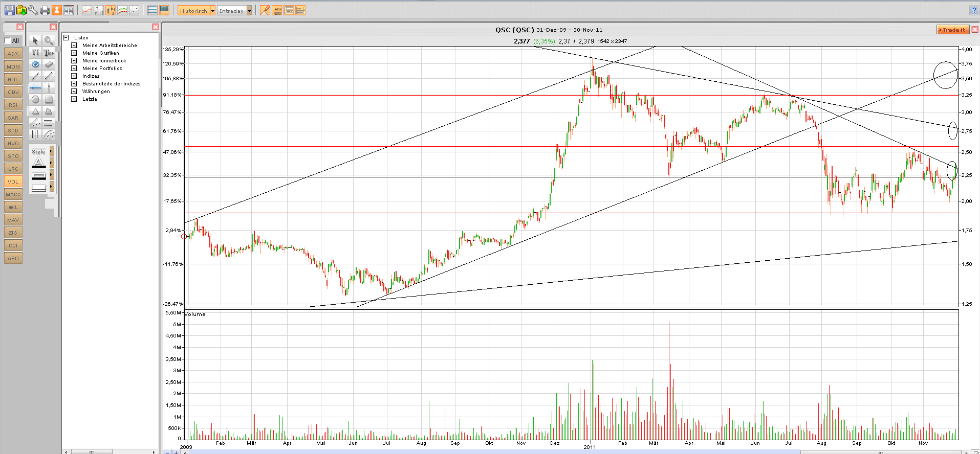The height and width of the screenshot is (454, 980).
Task: Toggle the MACD indicator
Action: click(x=13, y=194)
